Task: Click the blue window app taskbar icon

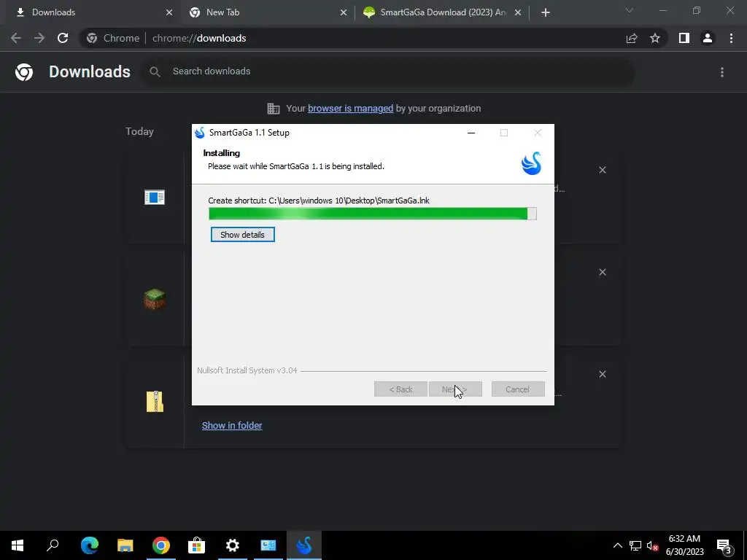Action: (268, 545)
